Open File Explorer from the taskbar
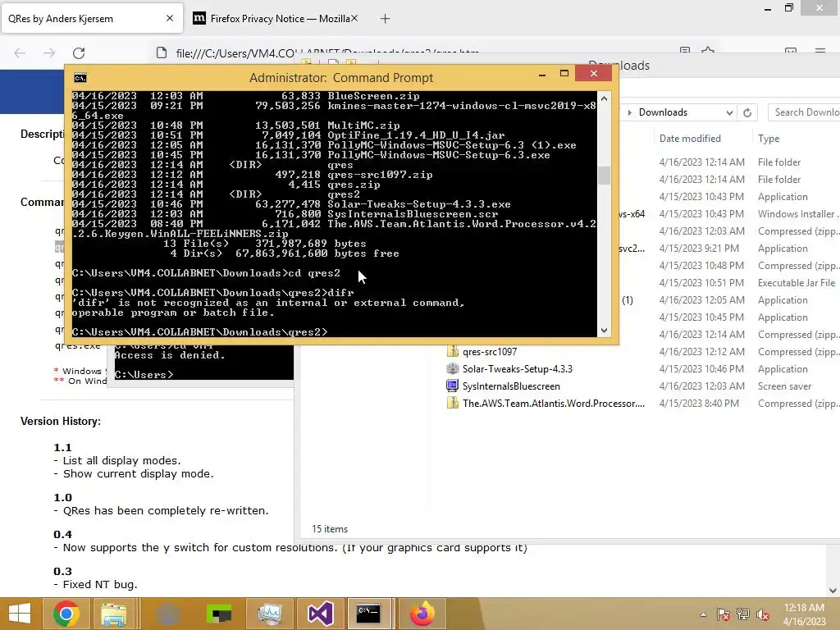840x630 pixels. coord(113,614)
